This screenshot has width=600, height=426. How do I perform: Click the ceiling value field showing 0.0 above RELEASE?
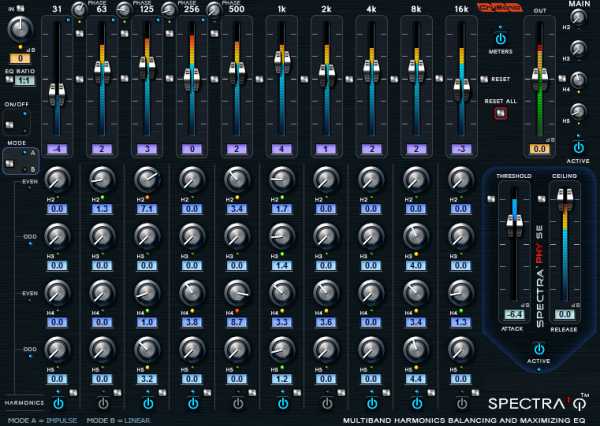click(x=565, y=315)
